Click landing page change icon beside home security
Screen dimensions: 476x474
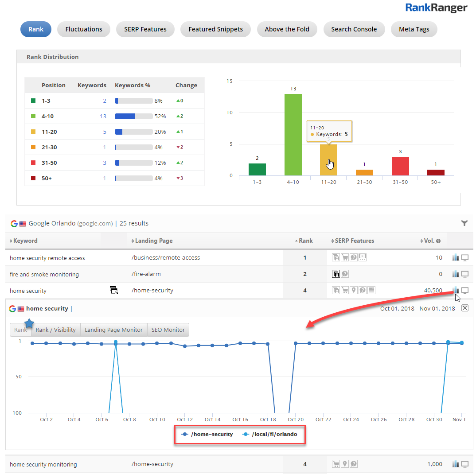(114, 291)
